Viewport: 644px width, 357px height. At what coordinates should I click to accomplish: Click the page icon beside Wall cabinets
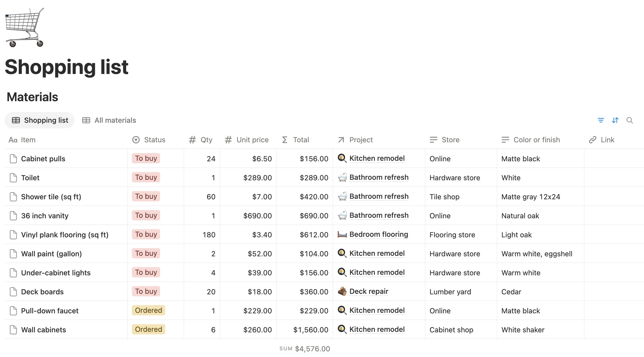13,330
